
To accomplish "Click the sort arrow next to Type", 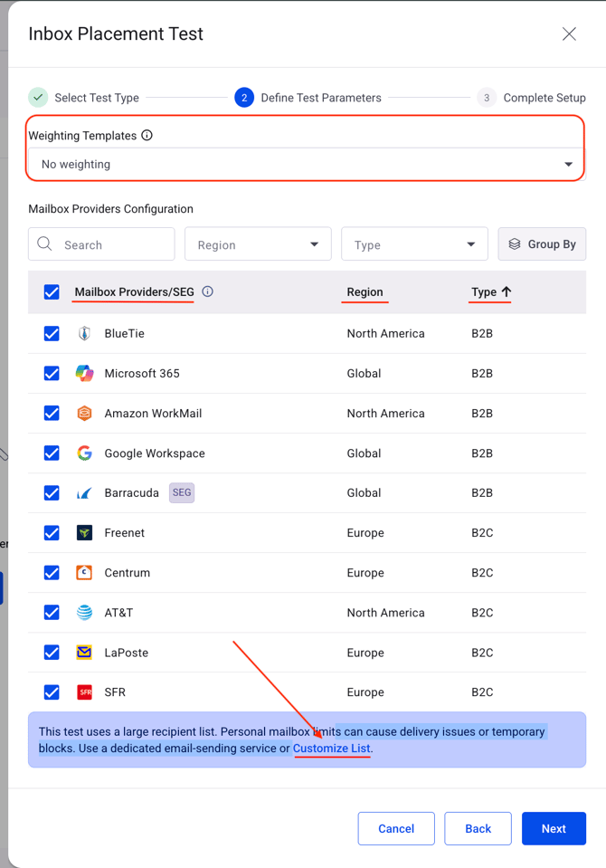I will [507, 291].
